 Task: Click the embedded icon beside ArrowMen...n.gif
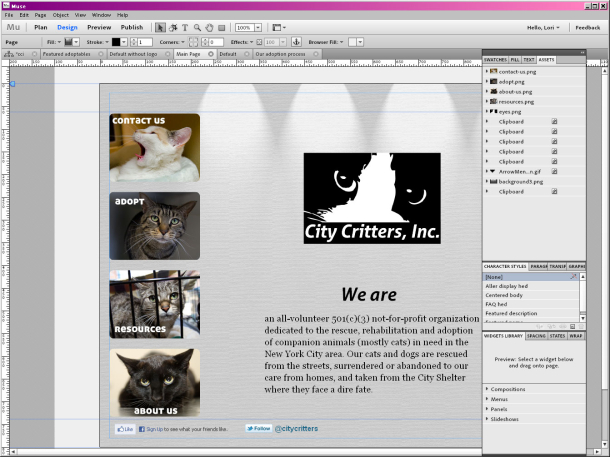click(554, 172)
